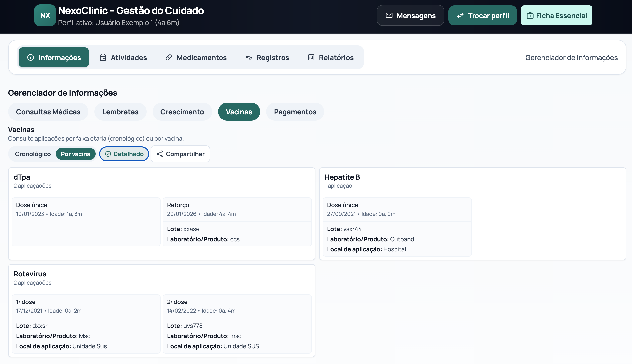
Task: Click the Gerenciador de informações page heading
Action: click(63, 93)
